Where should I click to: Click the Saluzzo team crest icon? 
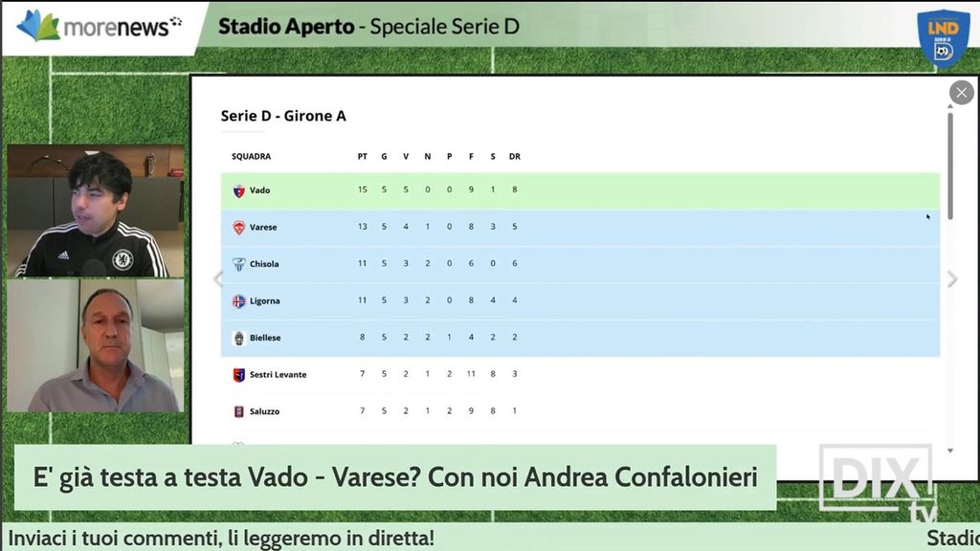pos(239,411)
